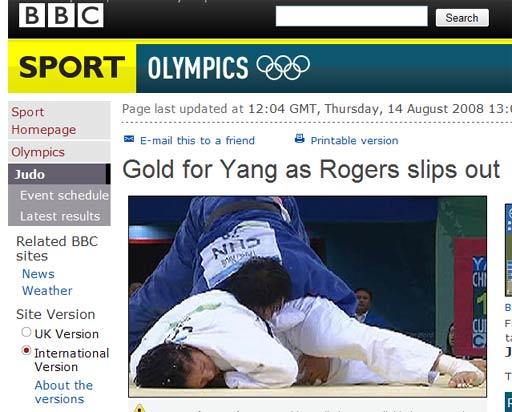512x412 pixels.
Task: Open Event schedule under Judo
Action: 64,195
